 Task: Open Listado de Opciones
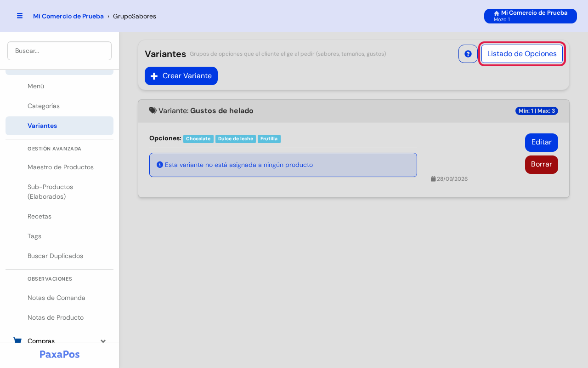click(522, 54)
